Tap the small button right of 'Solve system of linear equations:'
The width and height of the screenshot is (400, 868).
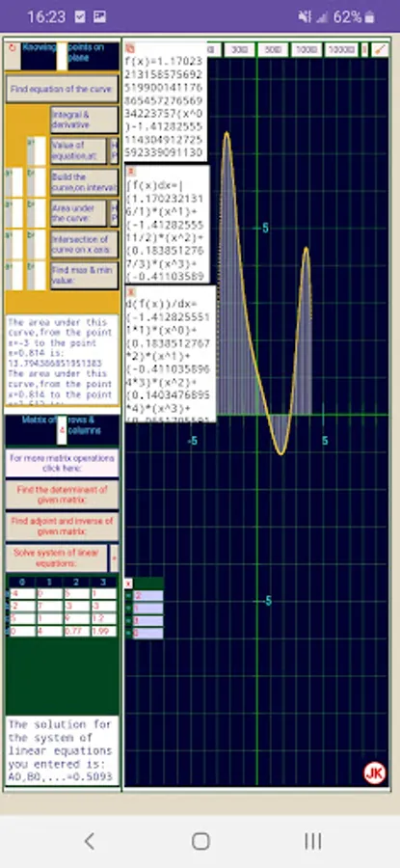(114, 558)
